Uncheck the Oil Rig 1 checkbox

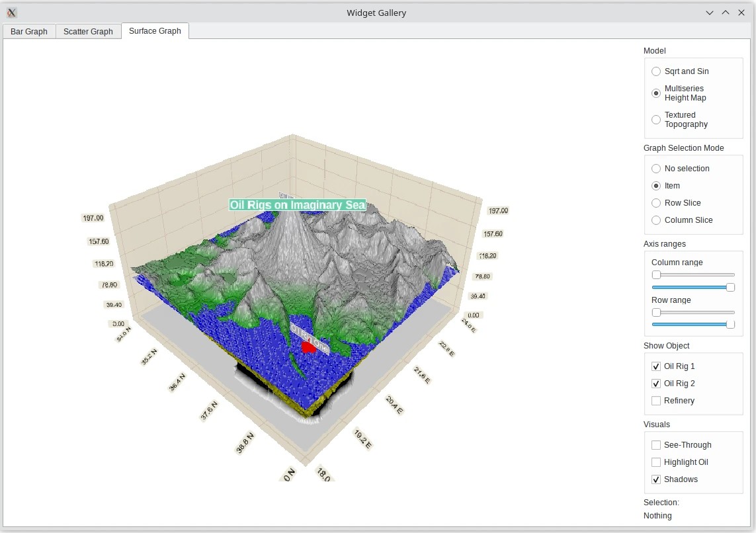click(656, 366)
